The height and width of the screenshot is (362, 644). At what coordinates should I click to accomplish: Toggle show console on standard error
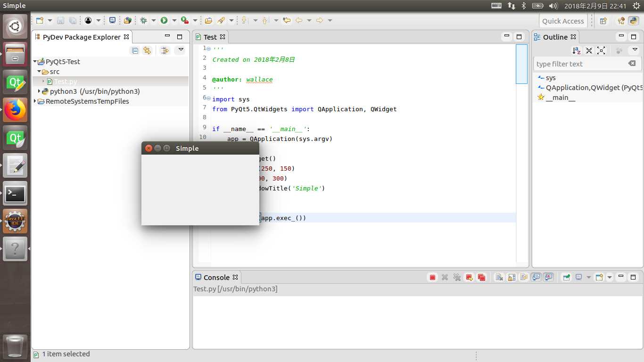click(548, 277)
